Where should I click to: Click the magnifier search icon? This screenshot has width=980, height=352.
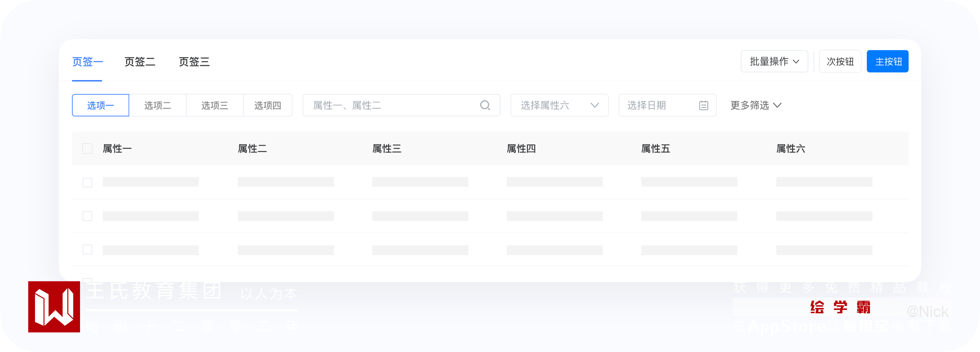point(485,105)
